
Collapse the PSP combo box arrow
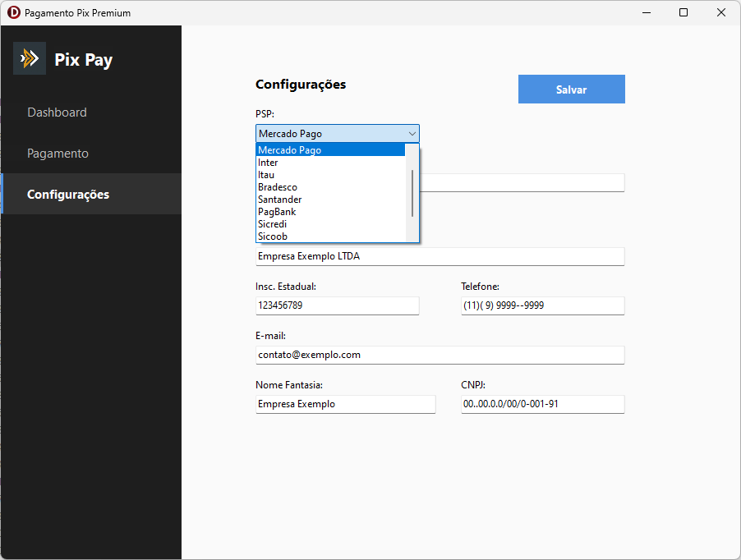pyautogui.click(x=412, y=134)
